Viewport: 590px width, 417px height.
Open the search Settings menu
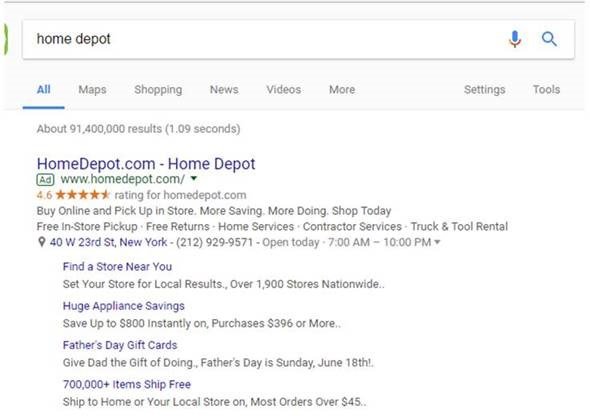click(484, 90)
